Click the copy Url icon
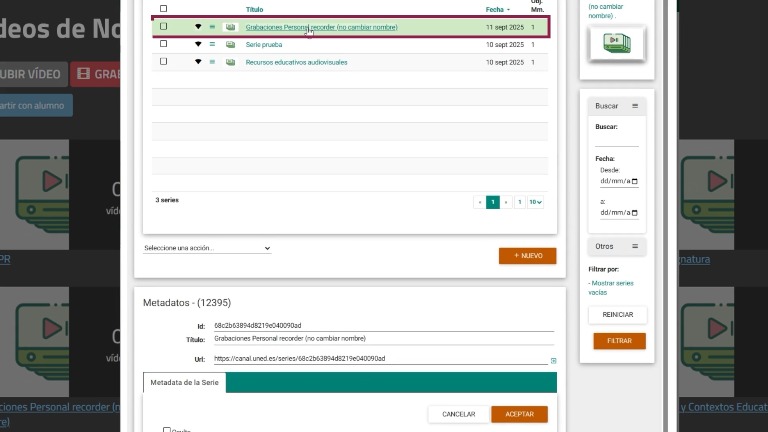The width and height of the screenshot is (768, 432). coord(553,361)
